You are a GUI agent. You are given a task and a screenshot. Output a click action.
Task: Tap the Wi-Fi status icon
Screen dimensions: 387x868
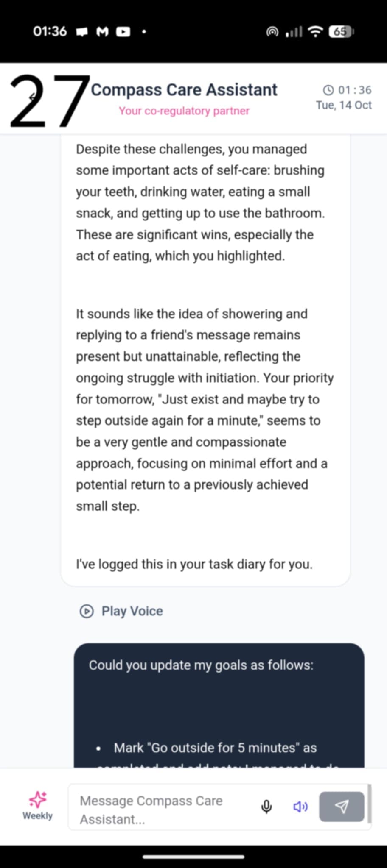coord(315,32)
